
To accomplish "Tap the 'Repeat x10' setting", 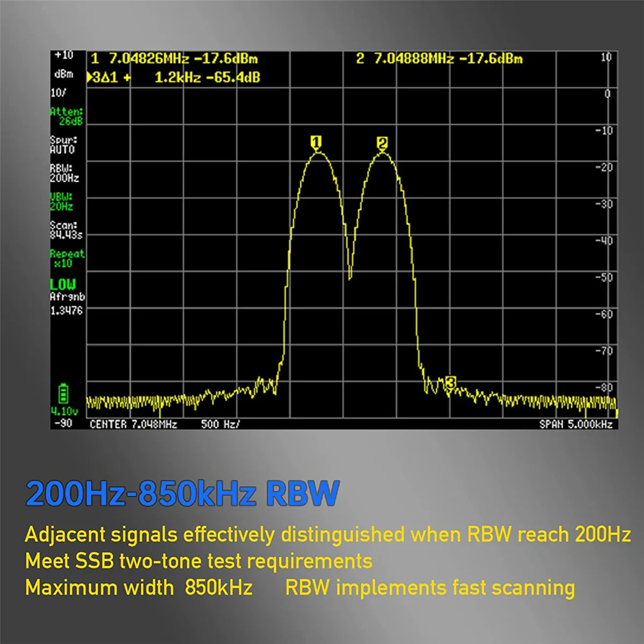I will click(67, 259).
